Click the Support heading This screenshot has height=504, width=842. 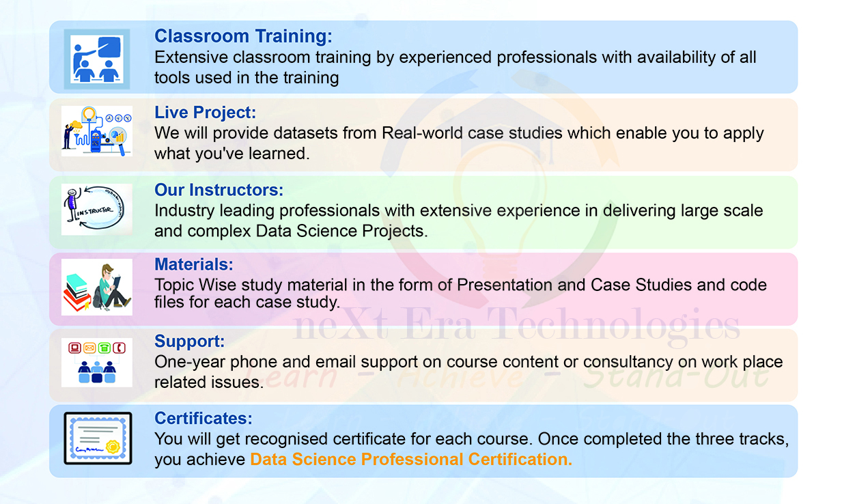pyautogui.click(x=189, y=341)
